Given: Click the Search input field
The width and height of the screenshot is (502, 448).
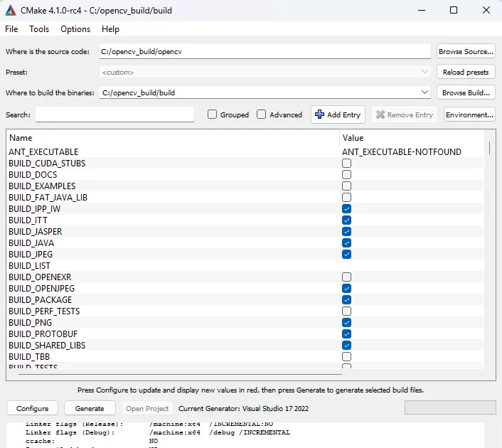Looking at the screenshot, I should tap(114, 114).
